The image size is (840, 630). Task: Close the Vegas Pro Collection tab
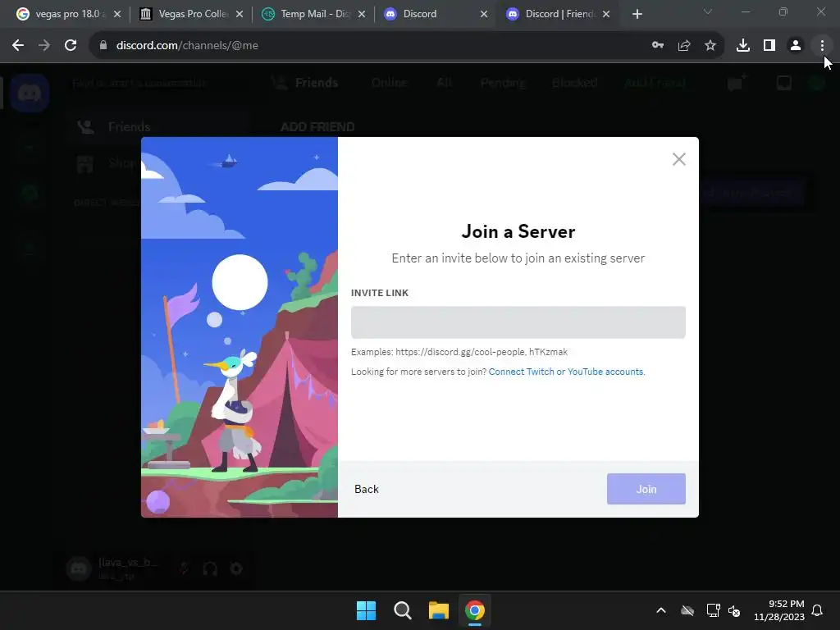(x=240, y=14)
